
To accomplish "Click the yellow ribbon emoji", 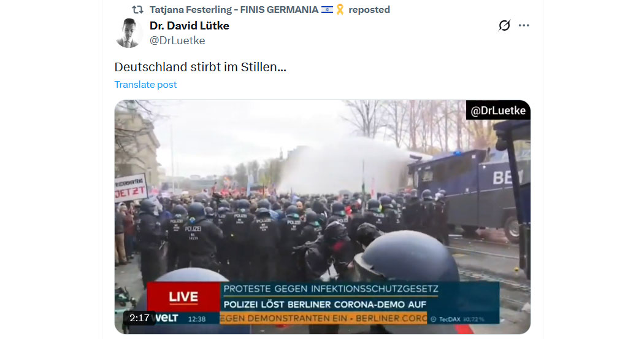I will pyautogui.click(x=340, y=9).
